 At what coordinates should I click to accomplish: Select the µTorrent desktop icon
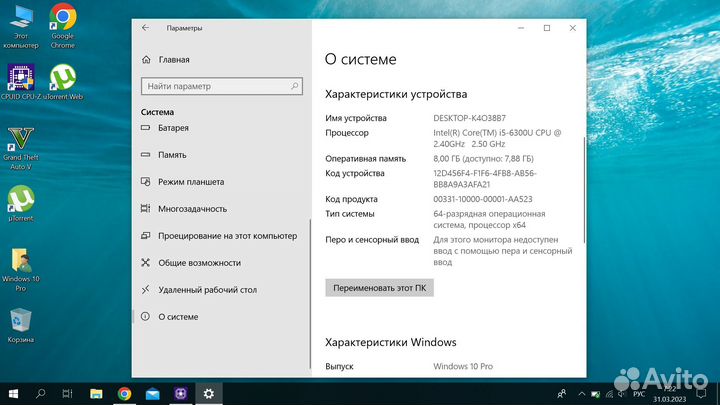point(21,203)
